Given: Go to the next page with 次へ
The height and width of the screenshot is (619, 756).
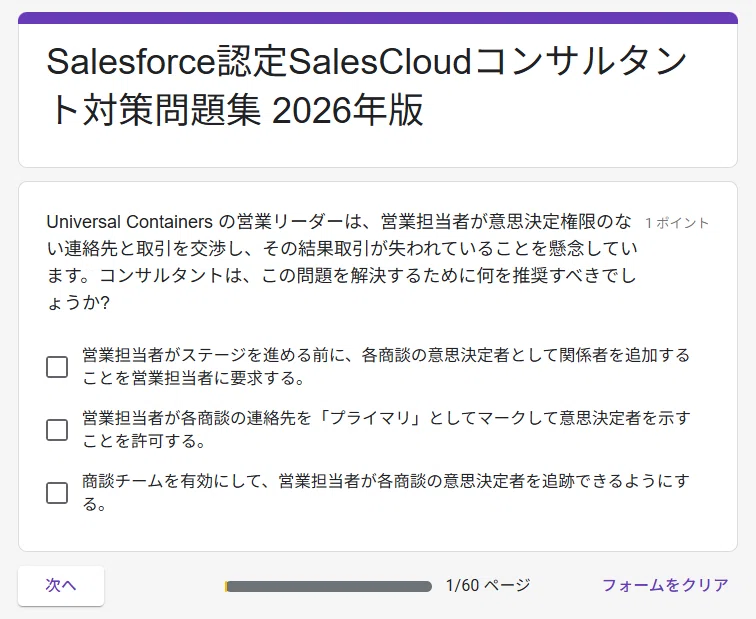Looking at the screenshot, I should point(61,585).
